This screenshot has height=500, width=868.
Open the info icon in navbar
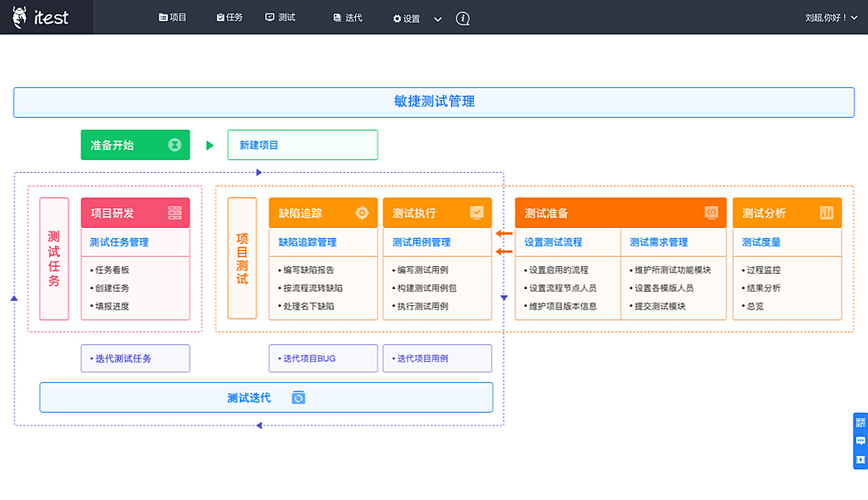463,19
